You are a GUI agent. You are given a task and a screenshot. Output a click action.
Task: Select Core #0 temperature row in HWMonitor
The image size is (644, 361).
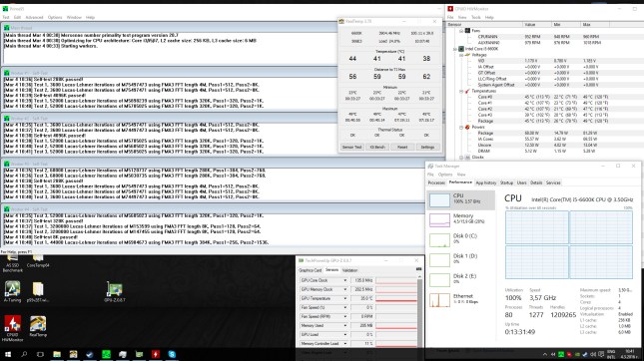pyautogui.click(x=544, y=97)
